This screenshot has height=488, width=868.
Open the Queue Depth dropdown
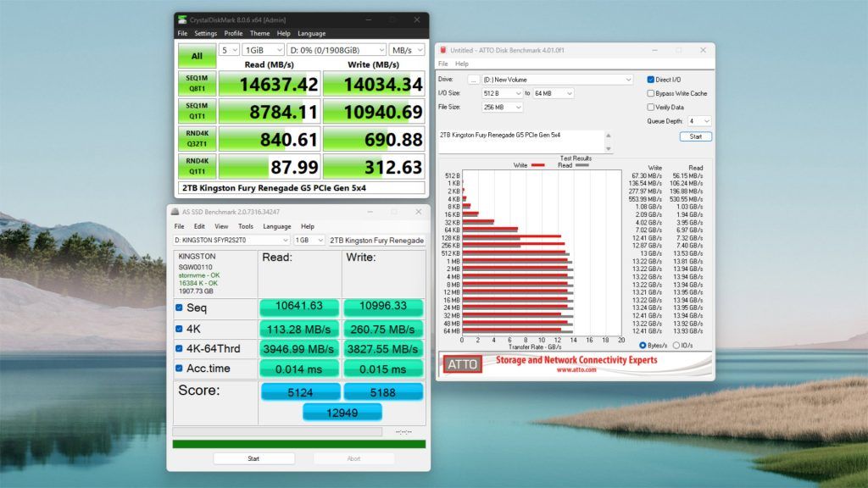pyautogui.click(x=699, y=121)
